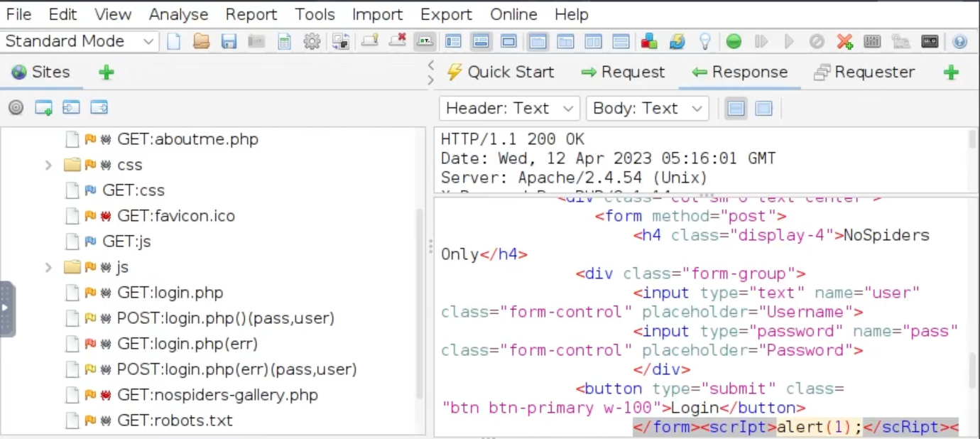Open ZAP User Guide help icon
Viewport: 980px width, 439px height.
[x=959, y=42]
